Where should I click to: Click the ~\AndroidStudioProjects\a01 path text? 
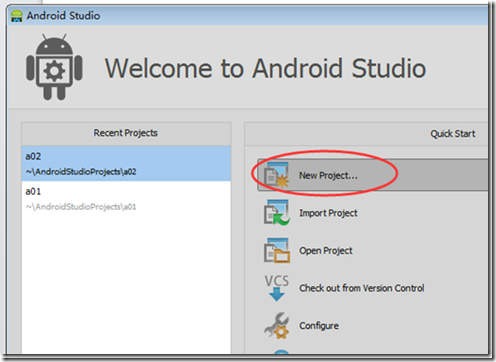(81, 207)
